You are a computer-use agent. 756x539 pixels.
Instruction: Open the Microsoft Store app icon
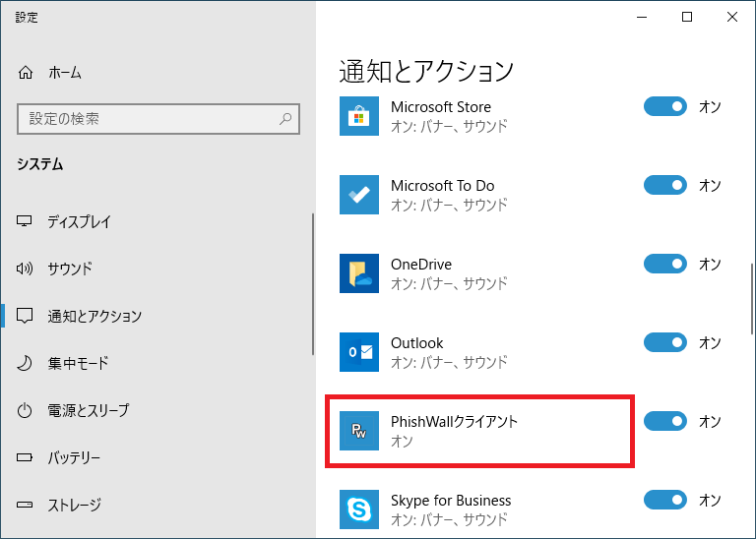pyautogui.click(x=358, y=116)
